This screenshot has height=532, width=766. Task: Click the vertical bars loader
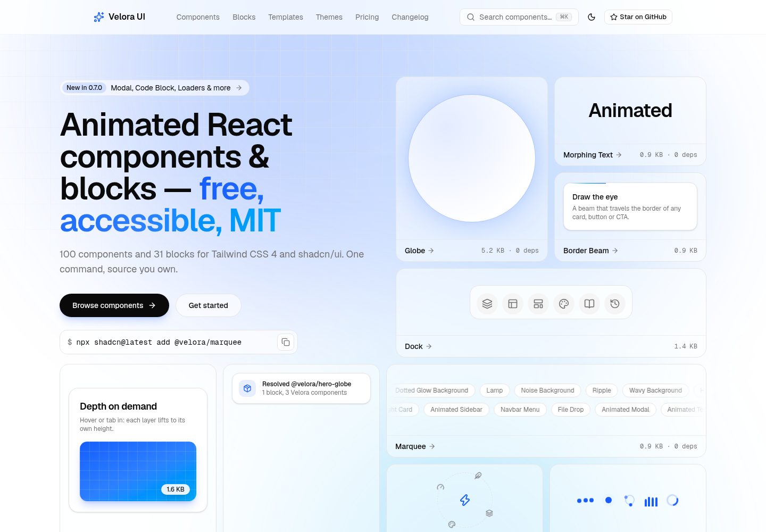click(x=651, y=501)
